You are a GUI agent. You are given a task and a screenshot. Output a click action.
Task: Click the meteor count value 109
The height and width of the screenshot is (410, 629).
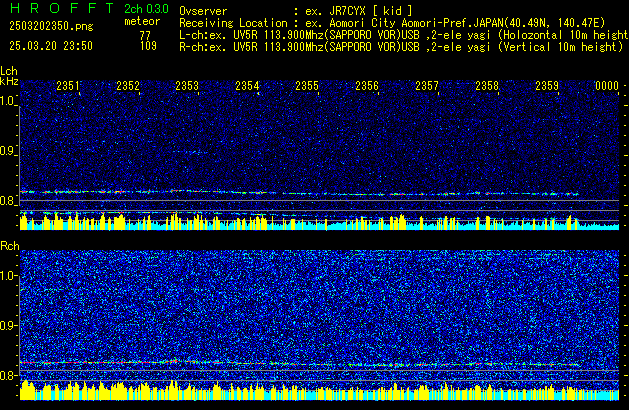[x=148, y=46]
